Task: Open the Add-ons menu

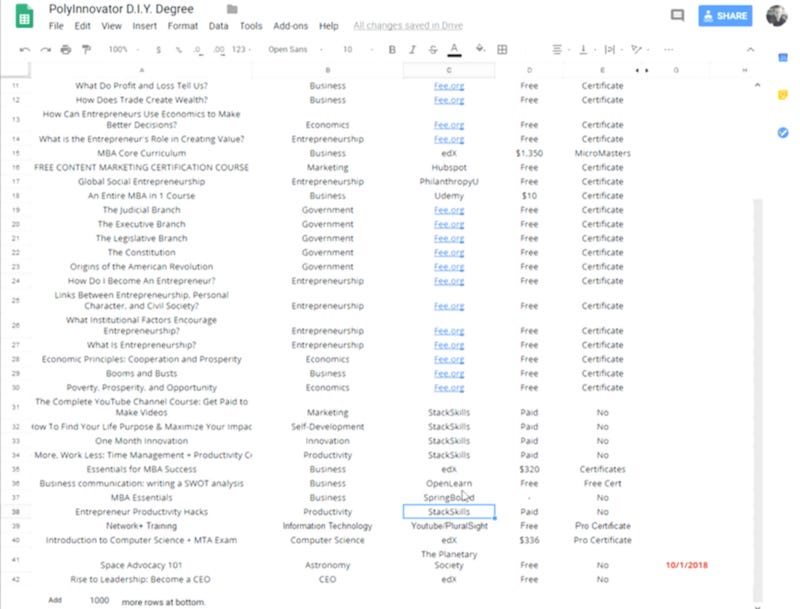Action: click(290, 26)
